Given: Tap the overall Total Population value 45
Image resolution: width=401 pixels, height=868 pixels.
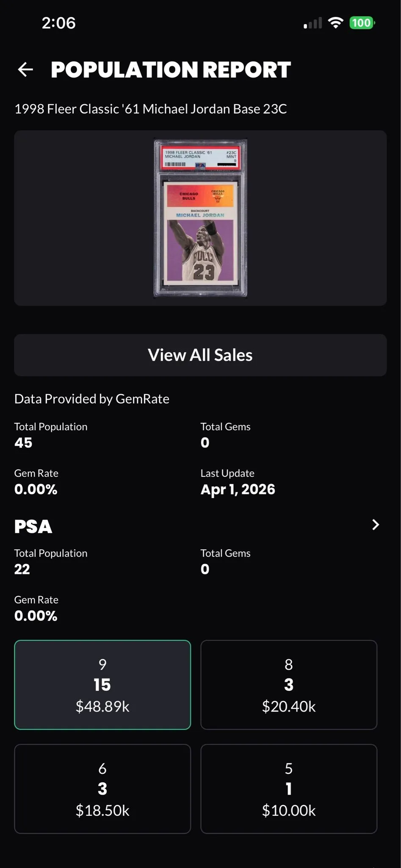Looking at the screenshot, I should [x=23, y=442].
